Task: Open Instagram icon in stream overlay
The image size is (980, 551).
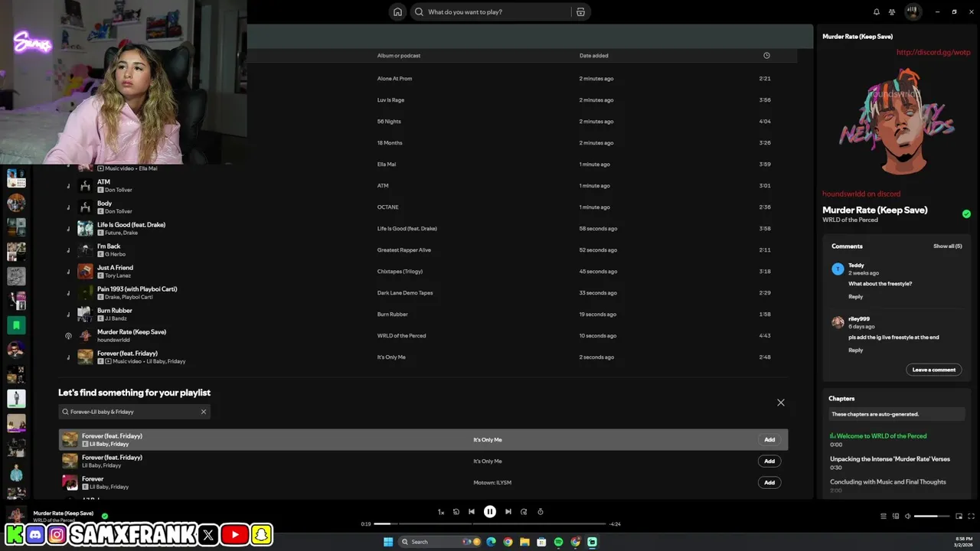Action: [x=57, y=535]
